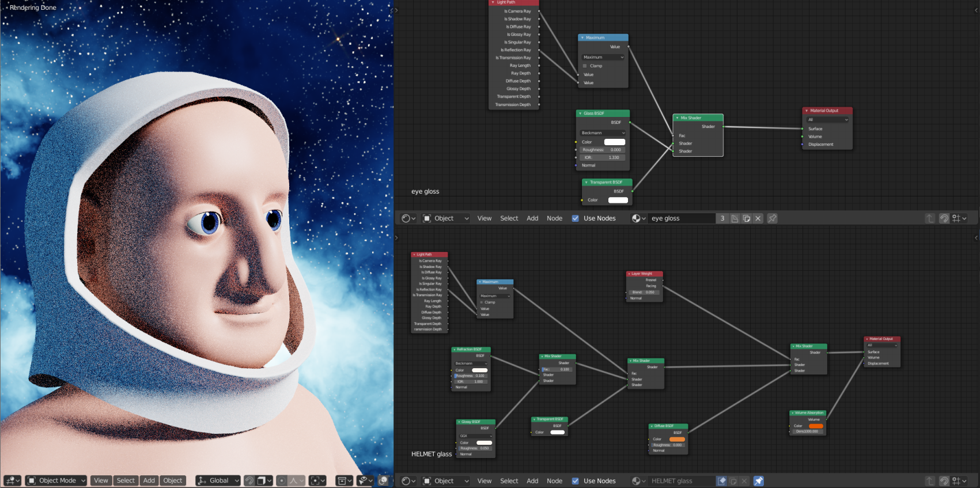Open the upper node editor type menu
980x488 pixels.
[x=408, y=218]
